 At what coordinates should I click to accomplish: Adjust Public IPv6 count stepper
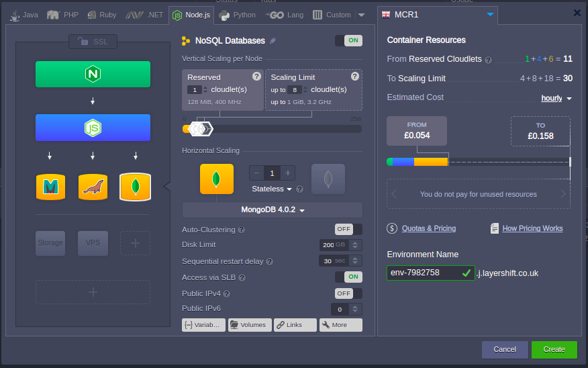(x=355, y=309)
